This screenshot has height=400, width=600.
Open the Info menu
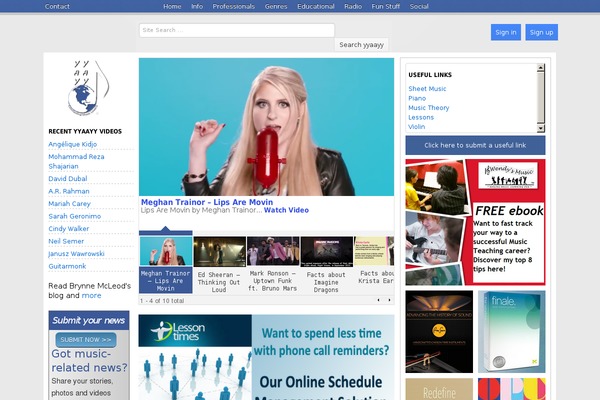[x=197, y=6]
